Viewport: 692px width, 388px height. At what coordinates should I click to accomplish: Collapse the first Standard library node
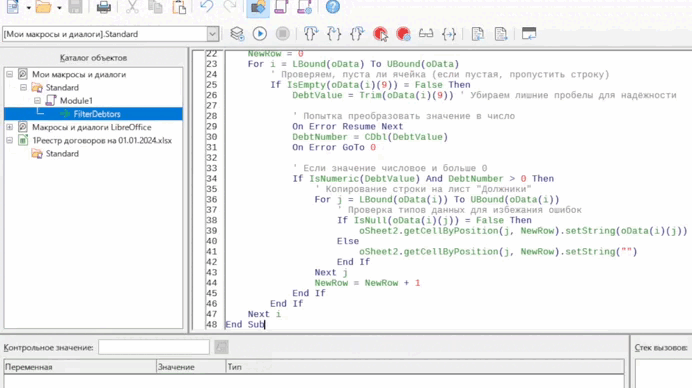click(24, 88)
